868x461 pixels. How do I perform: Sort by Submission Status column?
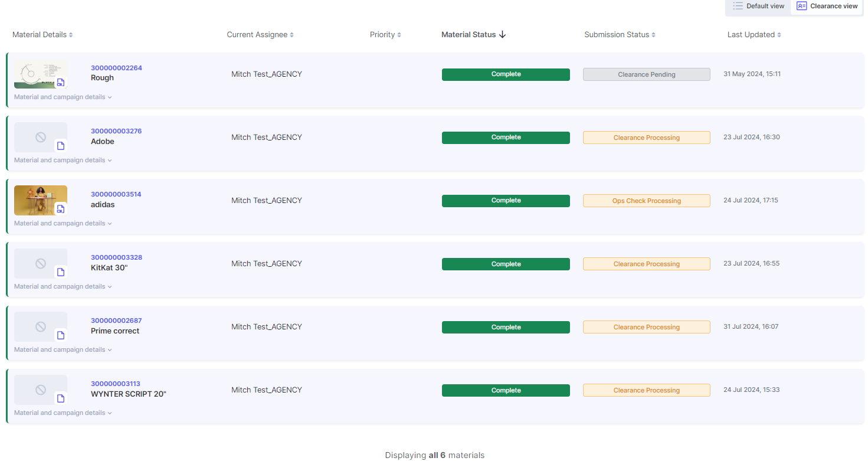(x=620, y=35)
